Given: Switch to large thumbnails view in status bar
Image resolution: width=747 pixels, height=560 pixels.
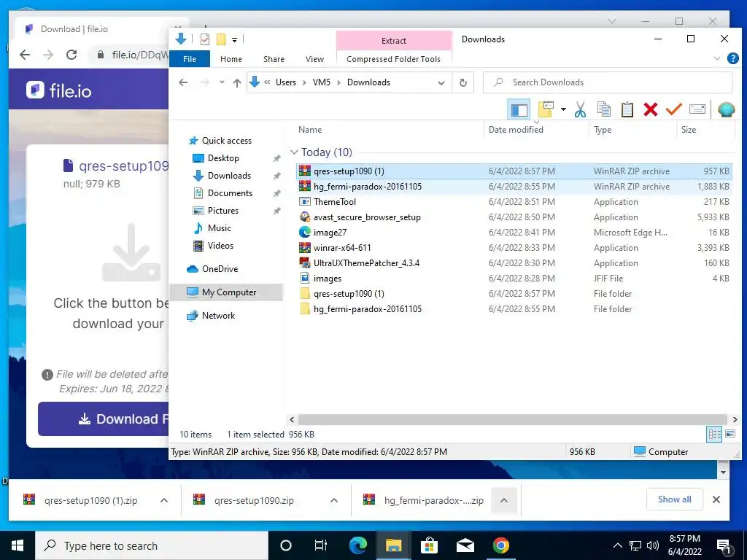Looking at the screenshot, I should coord(729,435).
